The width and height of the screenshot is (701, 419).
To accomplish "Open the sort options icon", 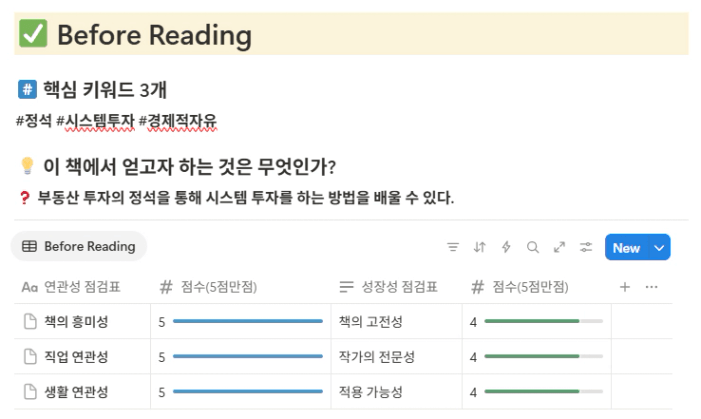I will pyautogui.click(x=479, y=247).
